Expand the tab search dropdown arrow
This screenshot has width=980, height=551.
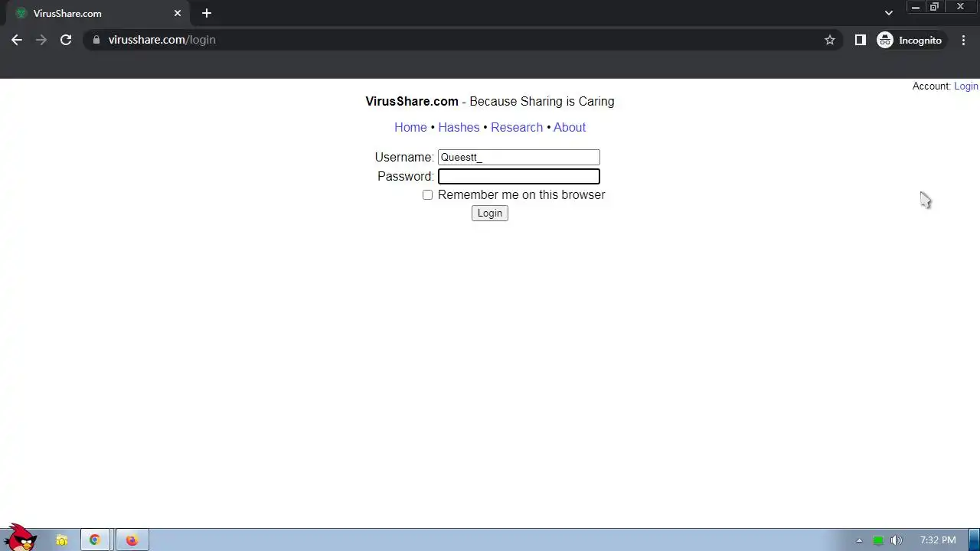point(889,13)
